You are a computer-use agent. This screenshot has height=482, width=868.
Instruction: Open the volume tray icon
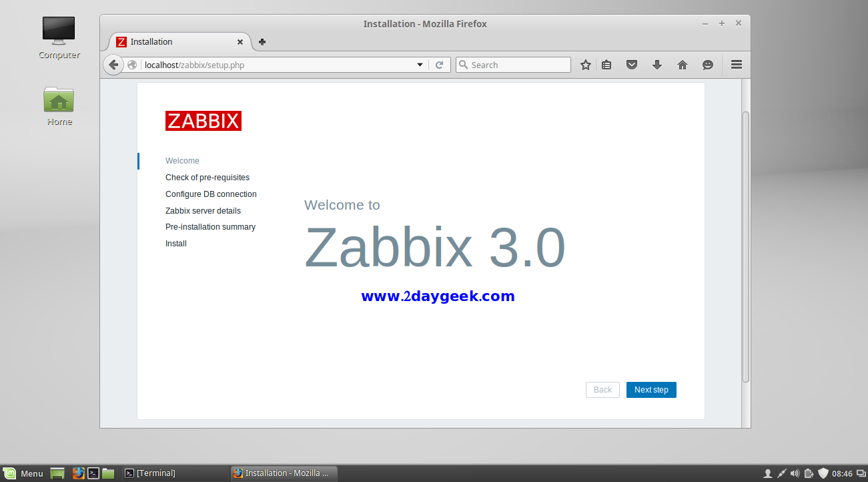795,473
